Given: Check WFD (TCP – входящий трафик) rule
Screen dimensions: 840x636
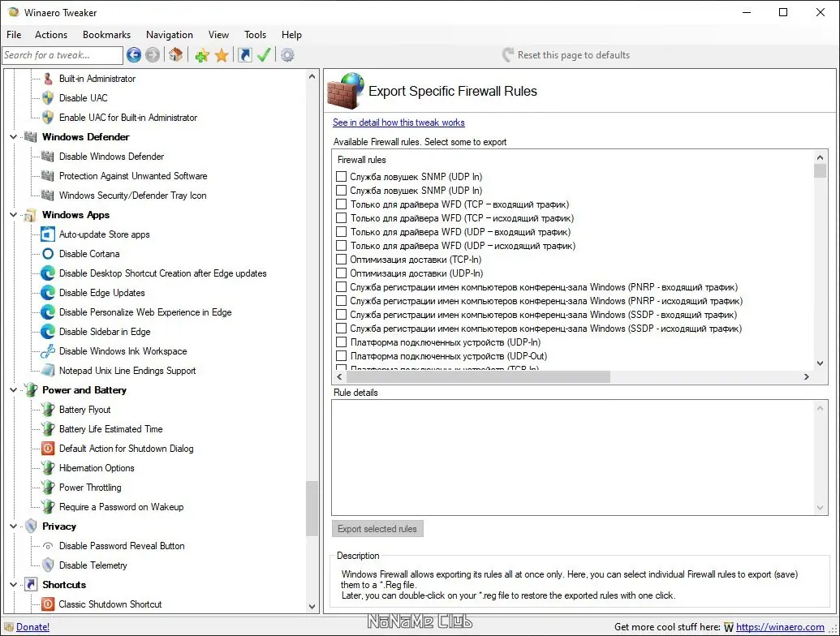Looking at the screenshot, I should pos(341,204).
